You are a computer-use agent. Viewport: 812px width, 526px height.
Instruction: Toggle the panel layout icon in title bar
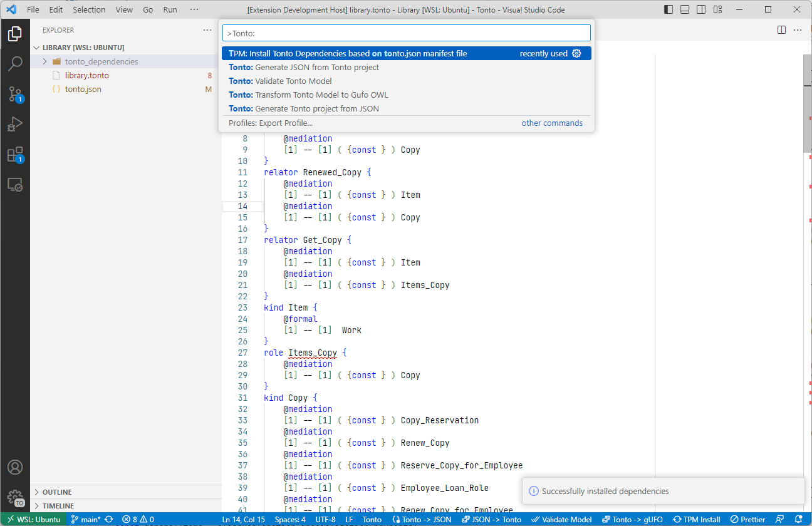pyautogui.click(x=685, y=9)
